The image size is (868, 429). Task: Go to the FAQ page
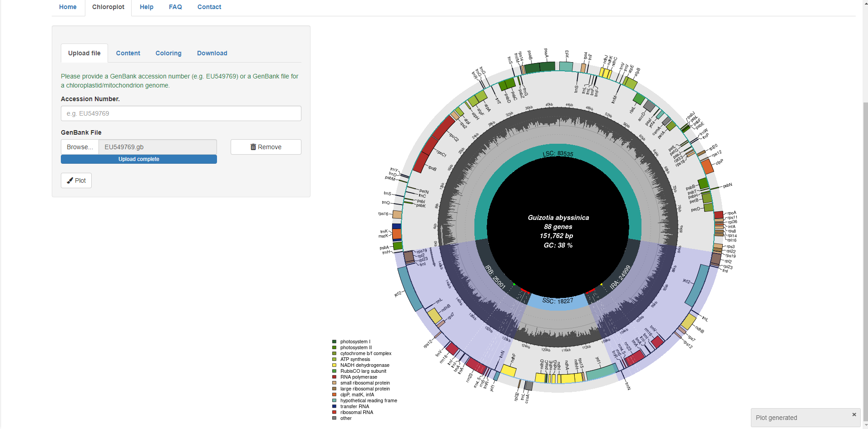(x=175, y=7)
